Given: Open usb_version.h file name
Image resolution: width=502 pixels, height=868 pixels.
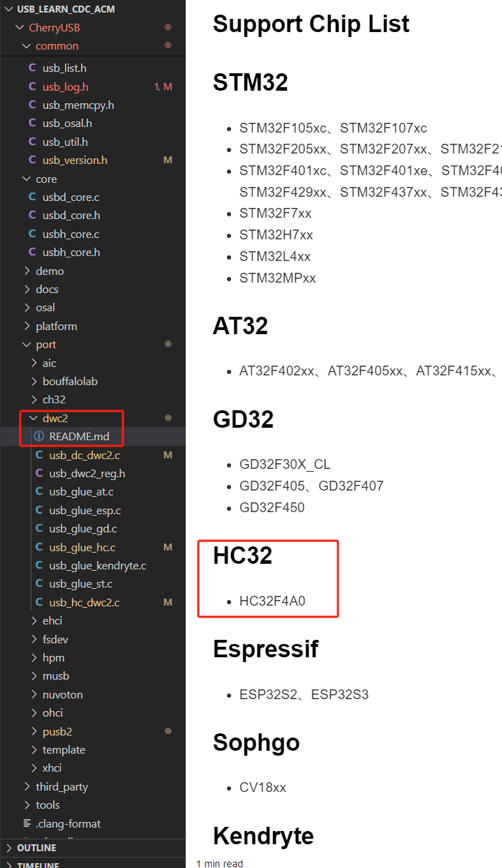Looking at the screenshot, I should 75,160.
